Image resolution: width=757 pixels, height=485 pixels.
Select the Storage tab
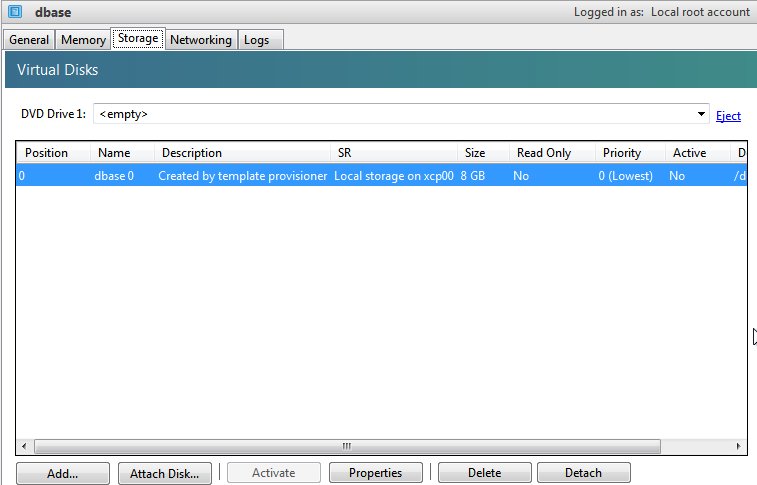138,38
